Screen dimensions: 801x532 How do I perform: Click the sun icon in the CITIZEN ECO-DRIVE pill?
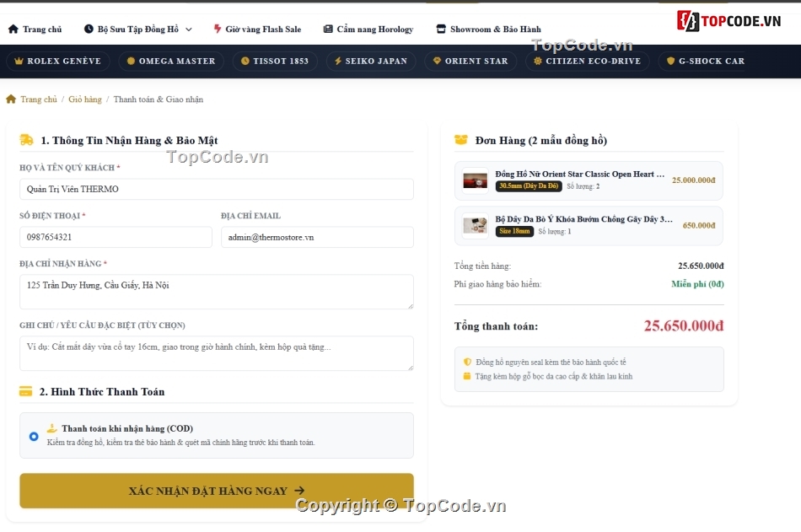(x=538, y=61)
